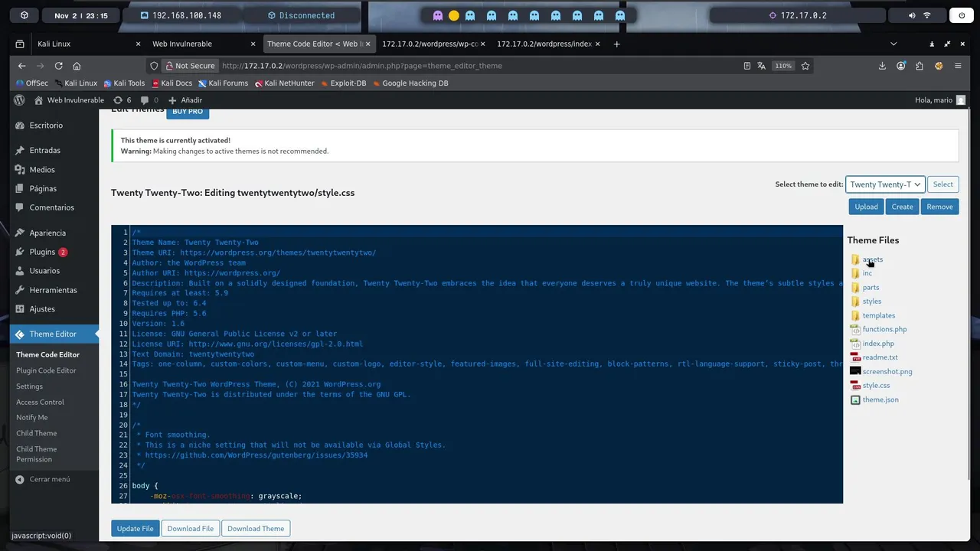Viewport: 980px width, 551px height.
Task: Reload the current page
Action: [59, 66]
